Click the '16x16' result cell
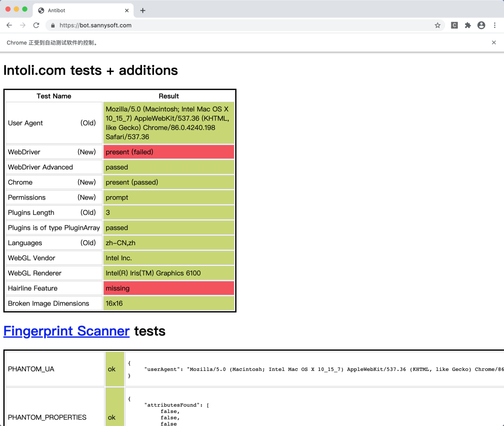504x426 pixels. point(169,303)
